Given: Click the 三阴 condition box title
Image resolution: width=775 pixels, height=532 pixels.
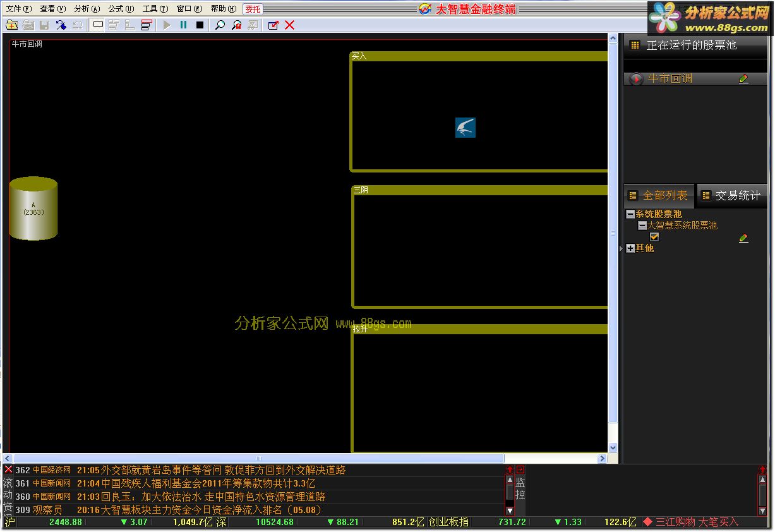Looking at the screenshot, I should [361, 190].
